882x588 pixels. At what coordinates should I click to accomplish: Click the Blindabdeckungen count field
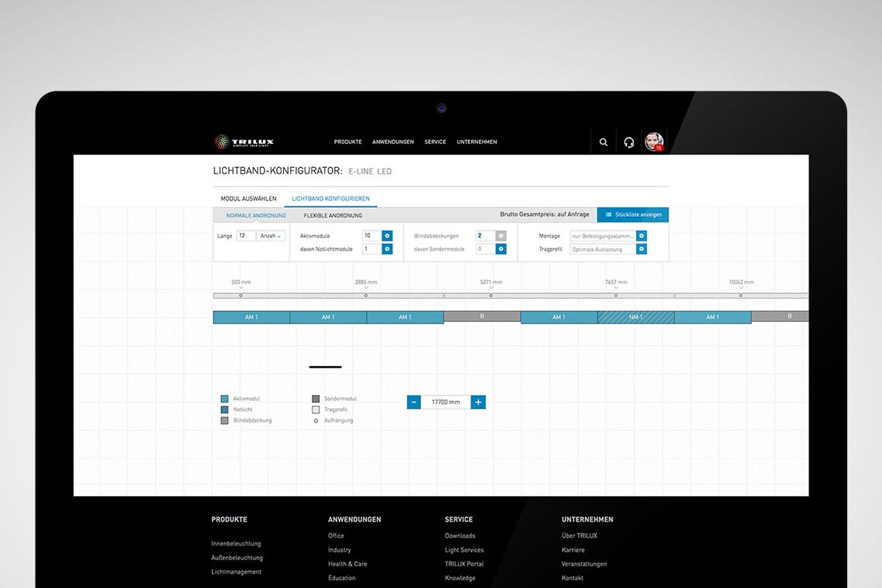(x=485, y=236)
